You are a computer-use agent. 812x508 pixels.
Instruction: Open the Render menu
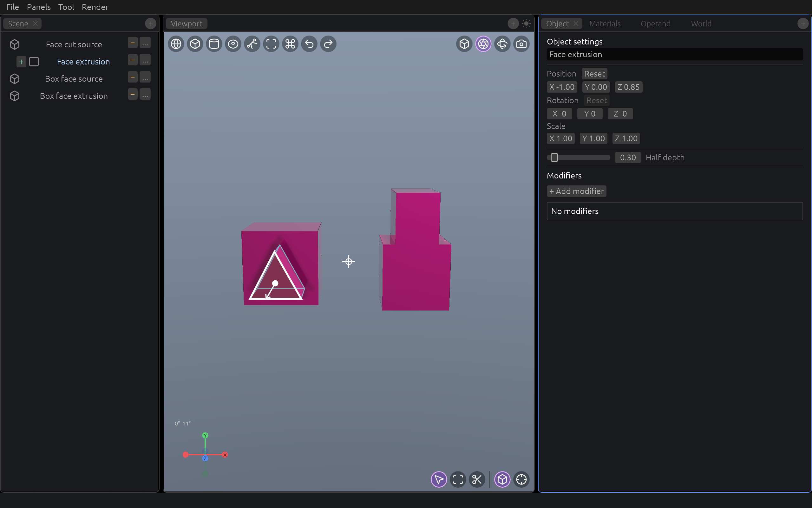coord(95,7)
